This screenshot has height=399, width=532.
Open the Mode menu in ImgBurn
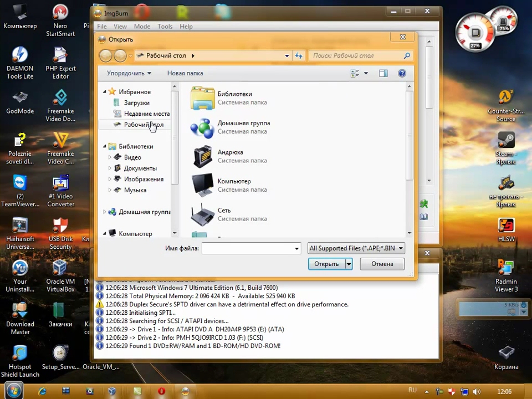(142, 27)
